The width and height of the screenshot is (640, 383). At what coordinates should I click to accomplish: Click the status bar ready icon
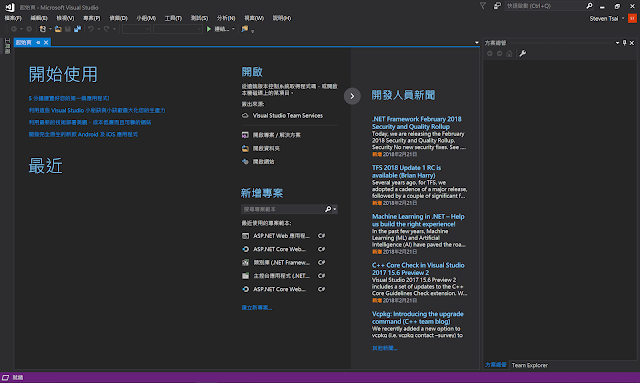pos(5,377)
